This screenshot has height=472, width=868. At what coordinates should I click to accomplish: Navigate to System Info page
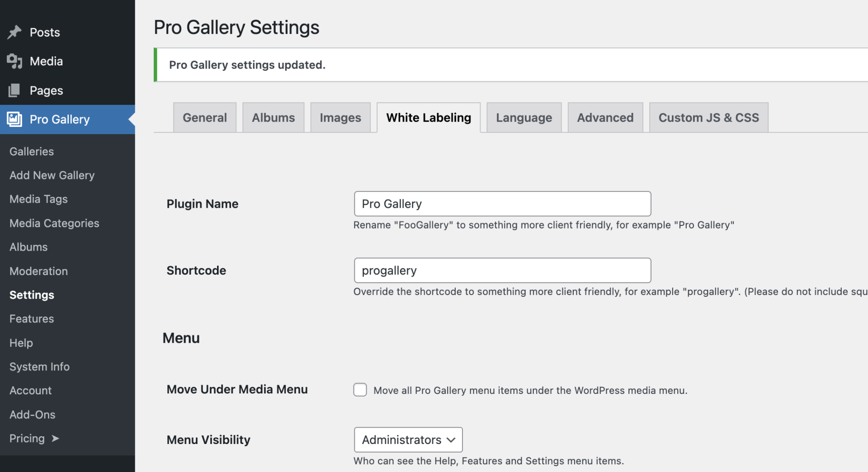click(39, 367)
